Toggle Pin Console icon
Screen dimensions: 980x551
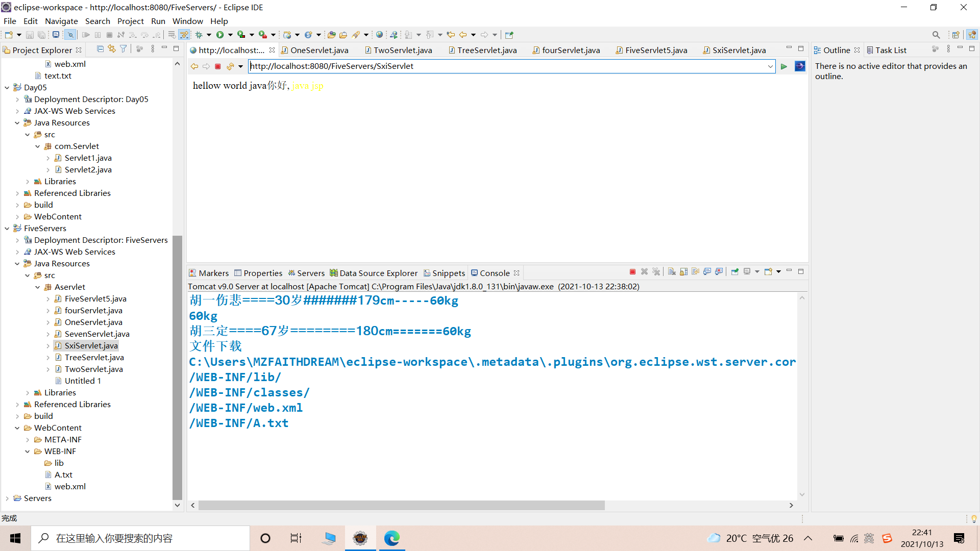(x=734, y=272)
